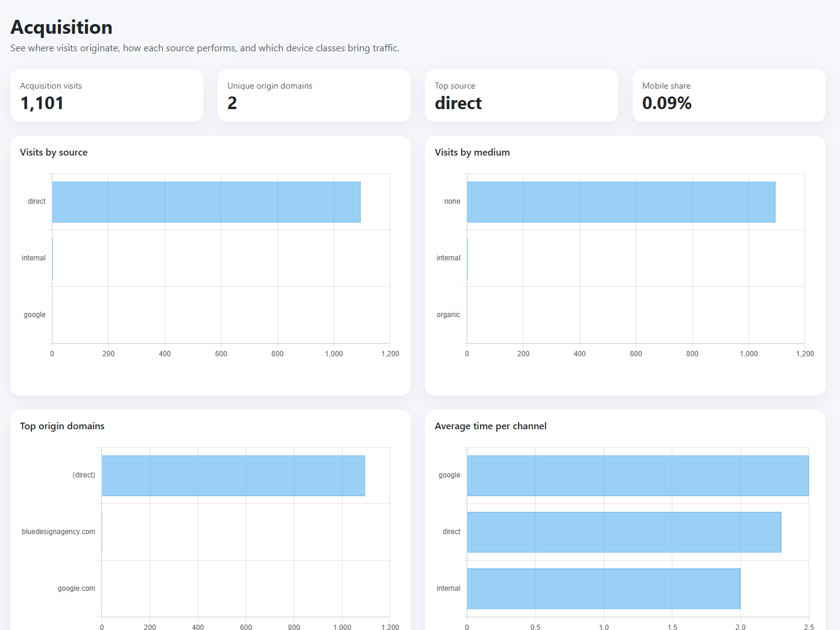Open the "Mobile share" card showing 0.09%
The width and height of the screenshot is (840, 630).
click(x=728, y=95)
